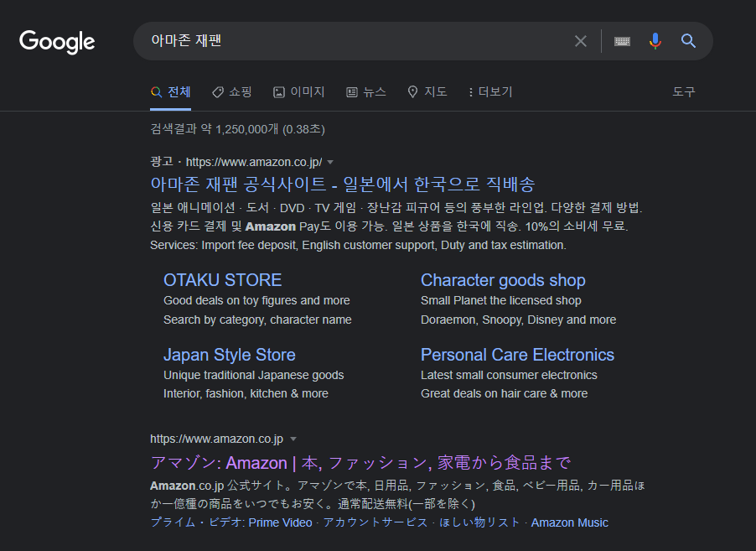Click text 'Small Planet the licensed shop'
Image resolution: width=756 pixels, height=551 pixels.
click(x=501, y=300)
